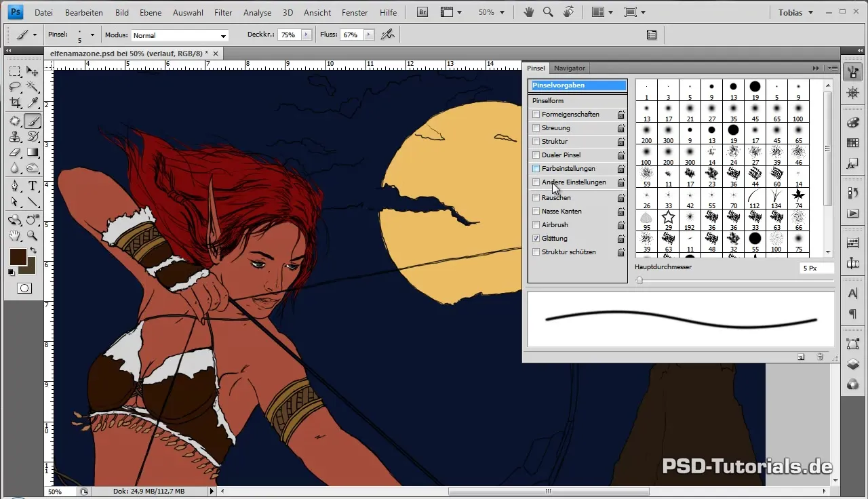Select the Crop tool
The width and height of the screenshot is (868, 499).
click(15, 103)
